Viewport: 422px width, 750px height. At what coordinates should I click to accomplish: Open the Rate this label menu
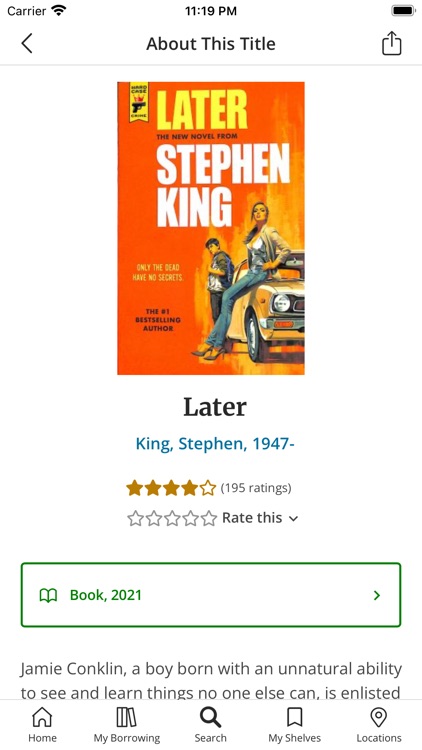click(x=252, y=518)
